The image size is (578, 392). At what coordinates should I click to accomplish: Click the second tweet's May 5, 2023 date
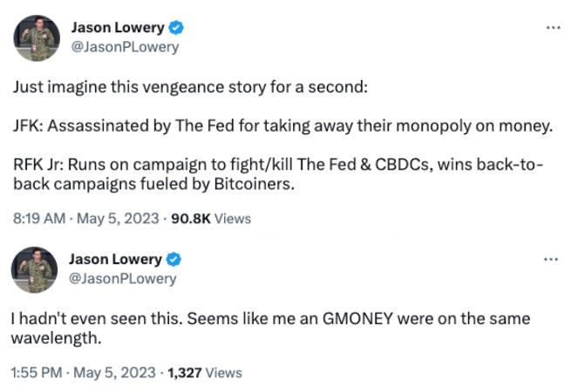tap(115, 373)
